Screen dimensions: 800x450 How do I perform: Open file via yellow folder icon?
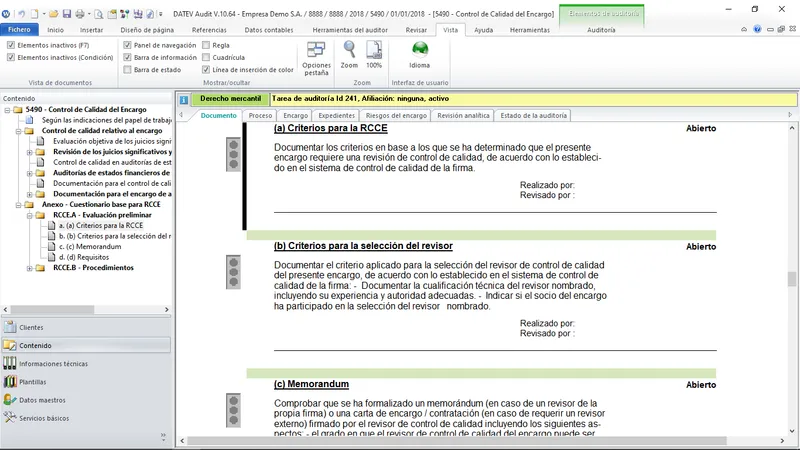[x=53, y=14]
